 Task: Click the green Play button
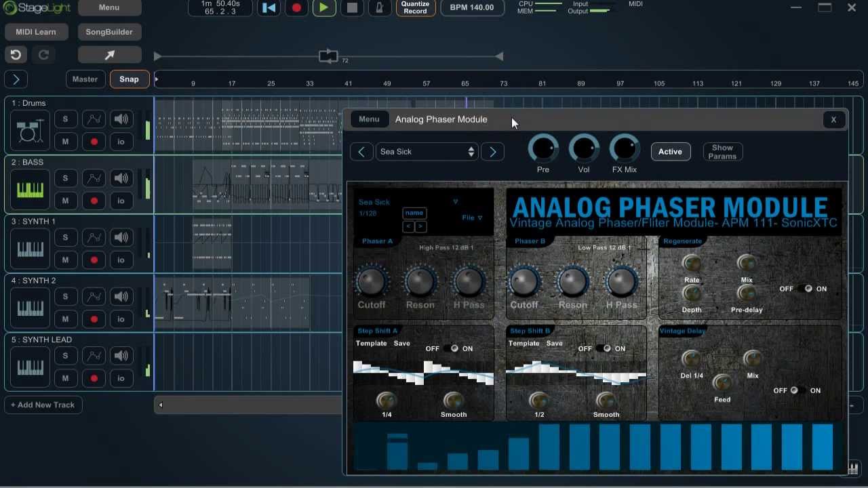[x=324, y=8]
